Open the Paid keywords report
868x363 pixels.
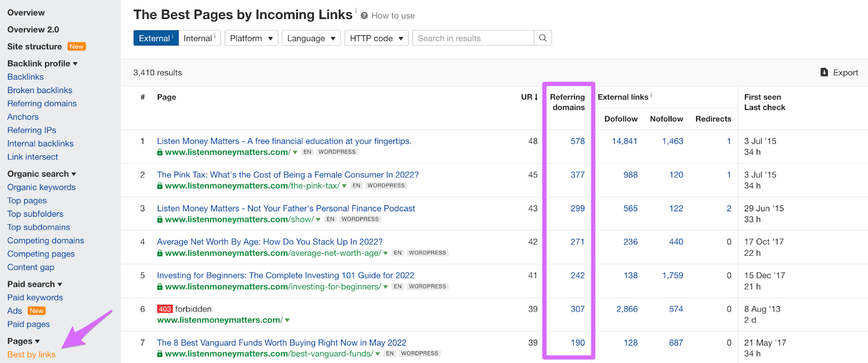pyautogui.click(x=35, y=297)
